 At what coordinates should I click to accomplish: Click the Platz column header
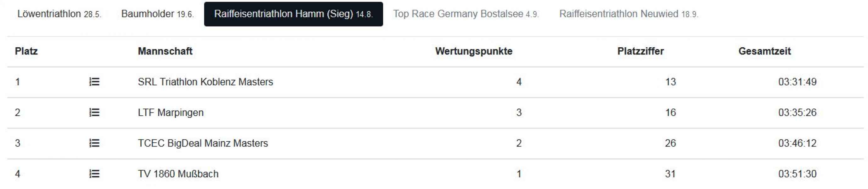(26, 51)
